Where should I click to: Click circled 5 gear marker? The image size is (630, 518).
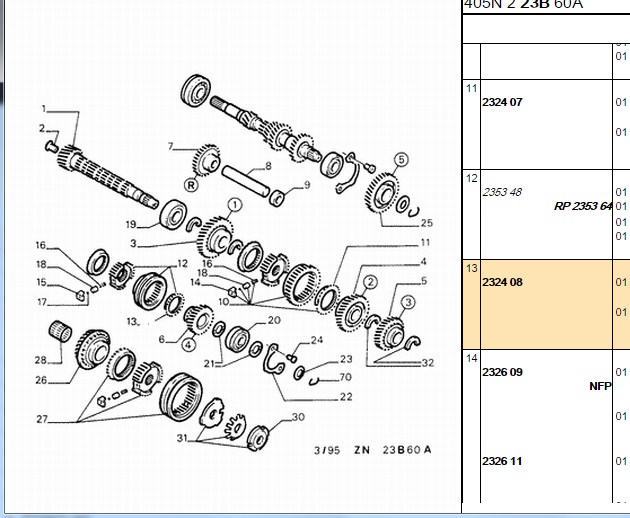(401, 160)
